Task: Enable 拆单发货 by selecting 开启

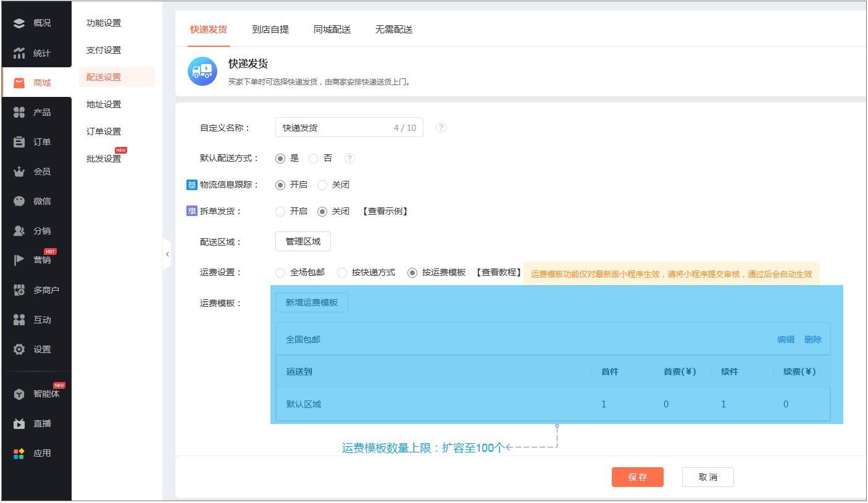Action: (x=280, y=212)
